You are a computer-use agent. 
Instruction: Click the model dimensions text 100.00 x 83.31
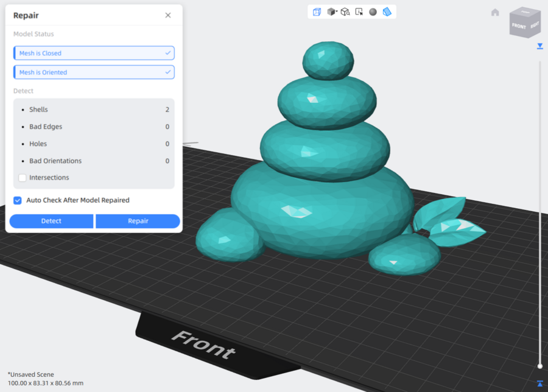pyautogui.click(x=46, y=383)
